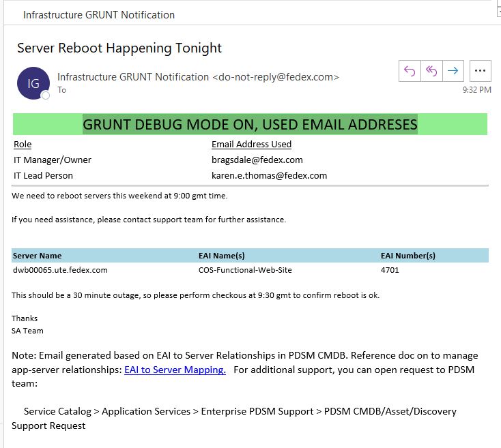
Task: Click the presence status dot on avatar
Action: point(46,95)
